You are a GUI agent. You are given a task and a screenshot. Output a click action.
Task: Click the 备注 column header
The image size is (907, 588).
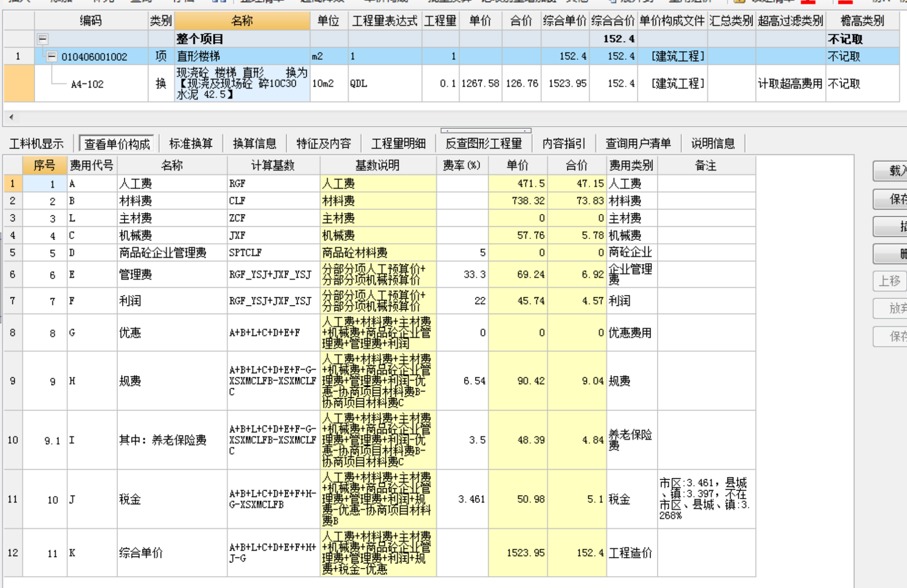click(706, 165)
